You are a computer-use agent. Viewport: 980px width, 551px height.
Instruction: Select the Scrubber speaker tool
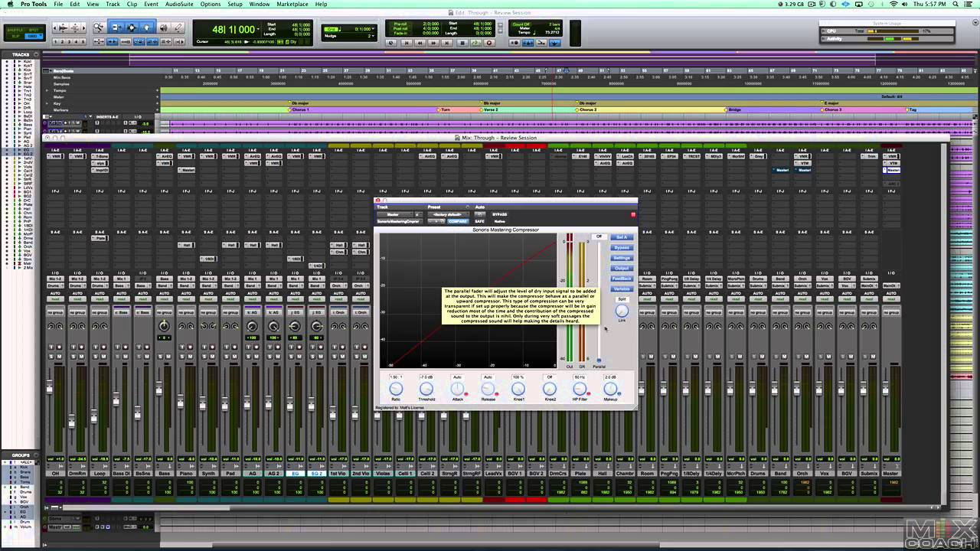(163, 28)
